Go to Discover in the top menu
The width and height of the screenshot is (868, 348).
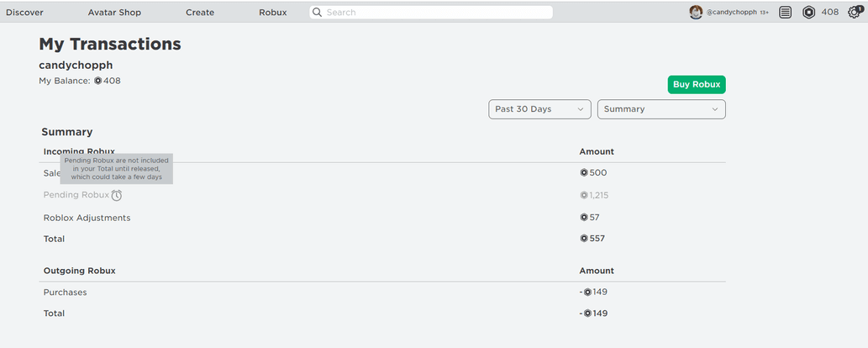(24, 13)
